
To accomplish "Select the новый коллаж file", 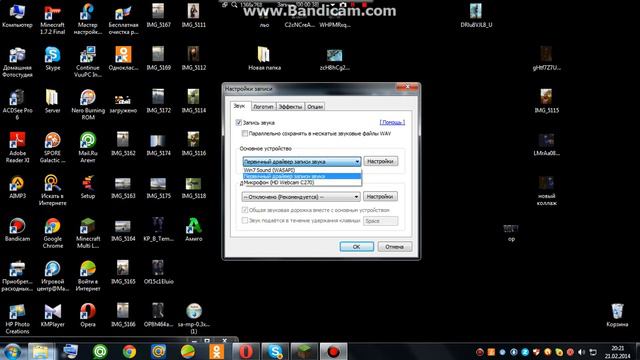I will pos(547,191).
